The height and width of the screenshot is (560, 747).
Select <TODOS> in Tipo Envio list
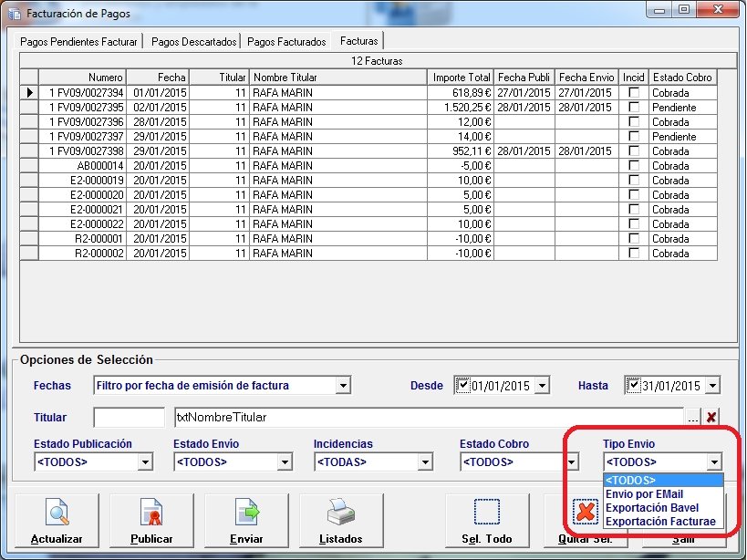[663, 480]
